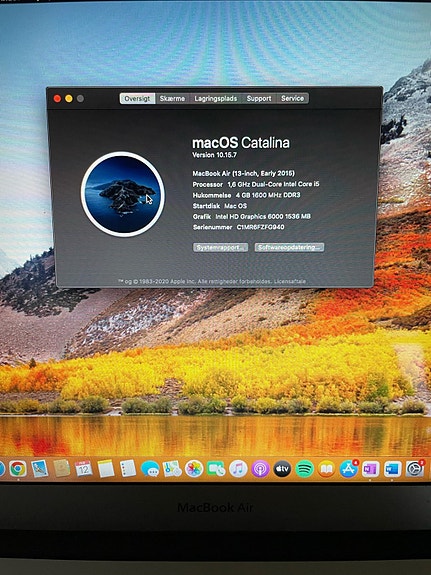Click the Systemrapport button

pyautogui.click(x=220, y=247)
